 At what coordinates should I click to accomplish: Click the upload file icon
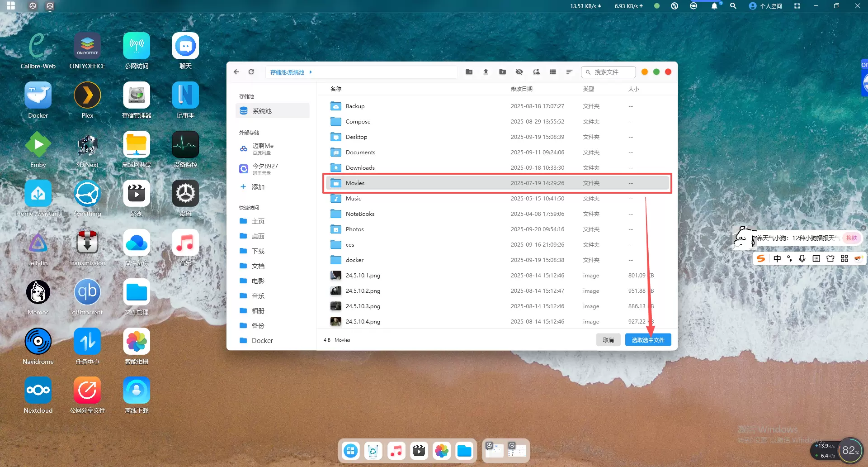[x=486, y=72]
